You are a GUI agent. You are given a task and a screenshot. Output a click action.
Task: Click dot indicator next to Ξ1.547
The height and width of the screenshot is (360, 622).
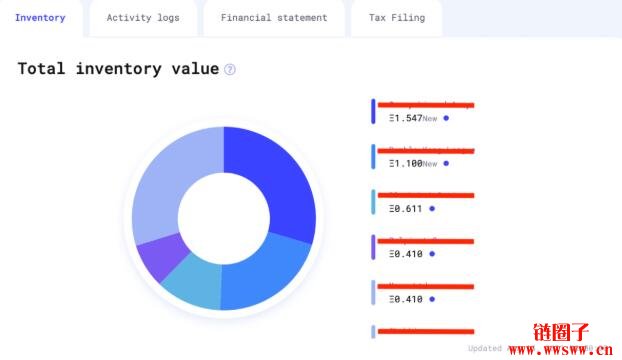[x=446, y=118]
